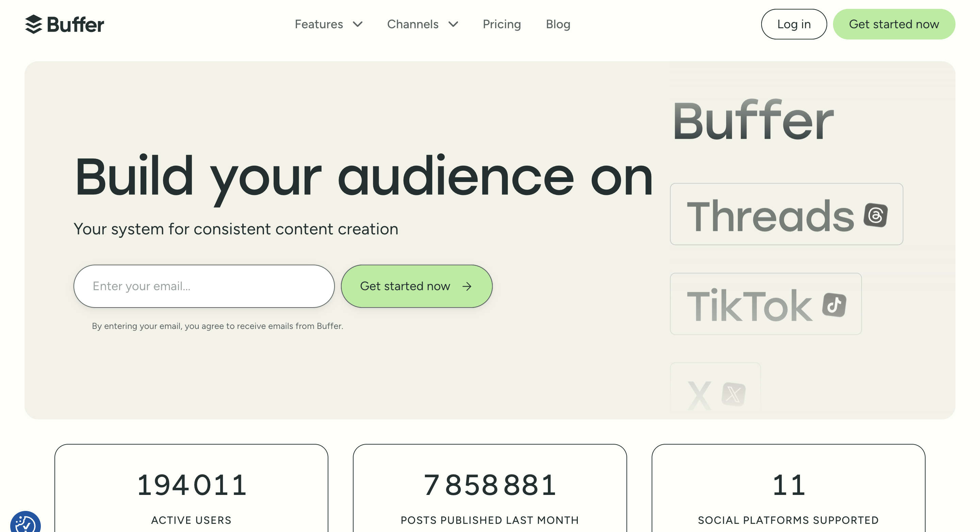Click the email consent disclaimer text
This screenshot has height=532, width=980.
(x=218, y=326)
